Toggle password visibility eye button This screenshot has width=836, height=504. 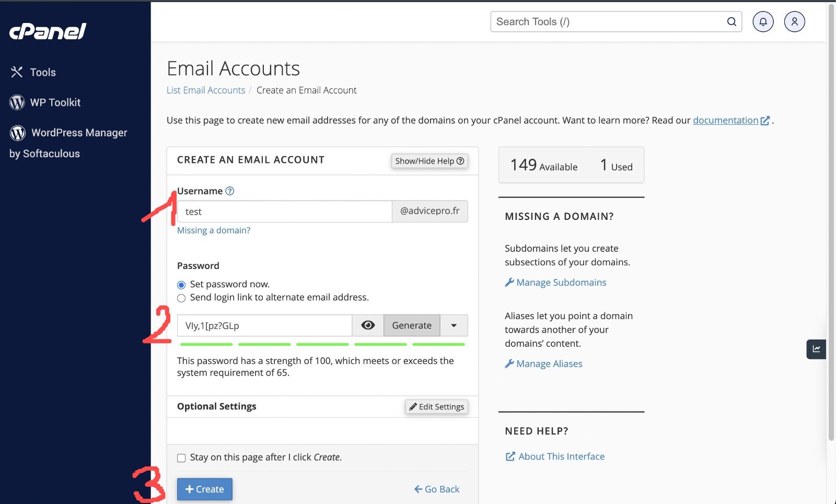coord(368,325)
